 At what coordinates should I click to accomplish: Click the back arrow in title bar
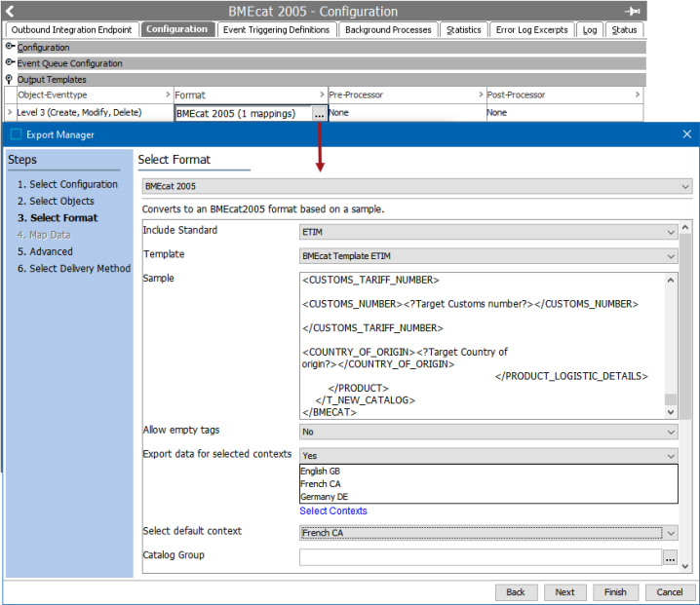[10, 11]
